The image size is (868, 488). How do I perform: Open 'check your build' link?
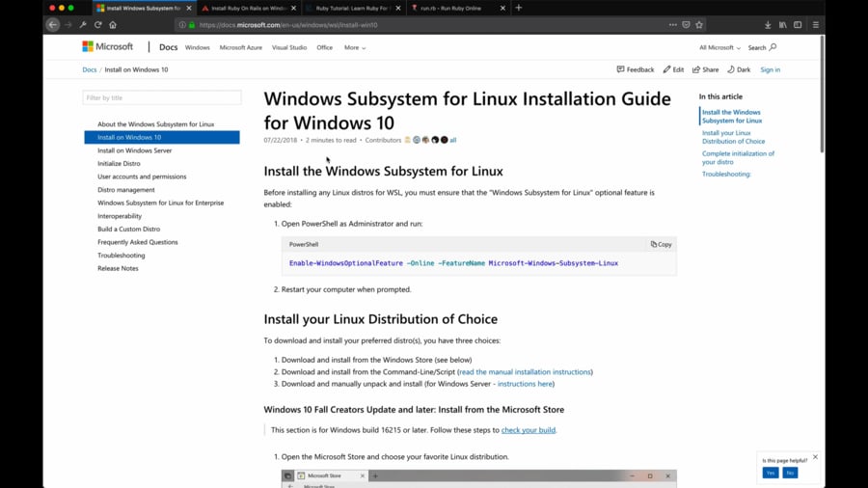pos(529,430)
